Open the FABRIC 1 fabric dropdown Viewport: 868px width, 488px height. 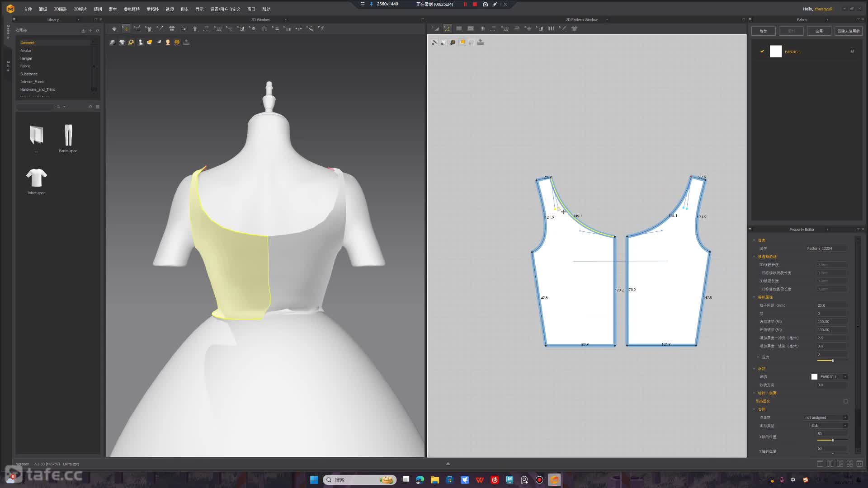(x=845, y=377)
